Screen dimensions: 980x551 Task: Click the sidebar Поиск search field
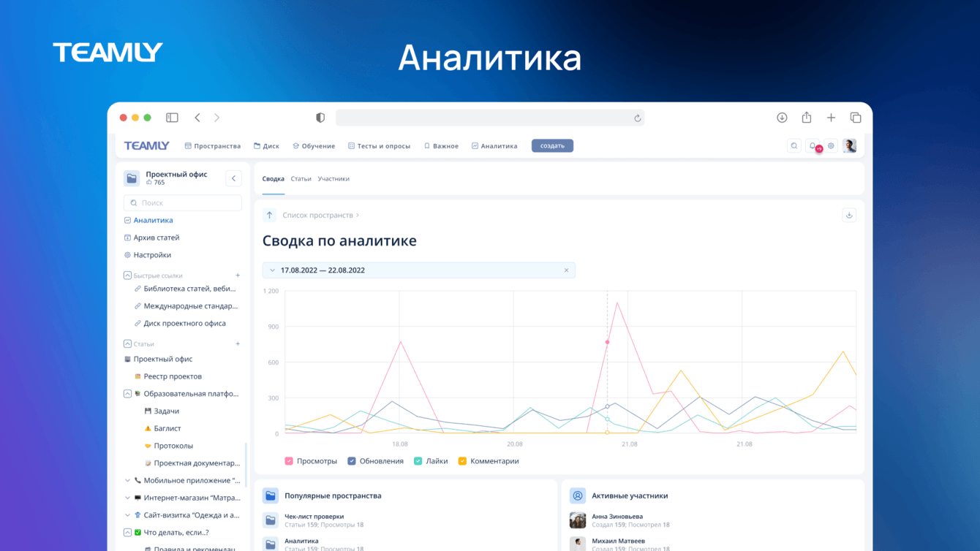click(x=183, y=203)
